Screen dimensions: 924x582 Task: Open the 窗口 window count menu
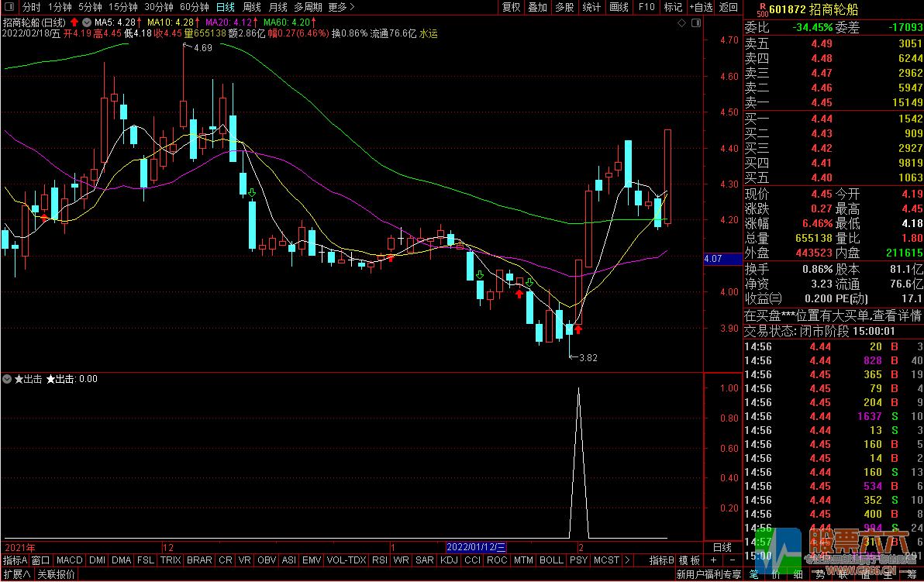(x=40, y=560)
